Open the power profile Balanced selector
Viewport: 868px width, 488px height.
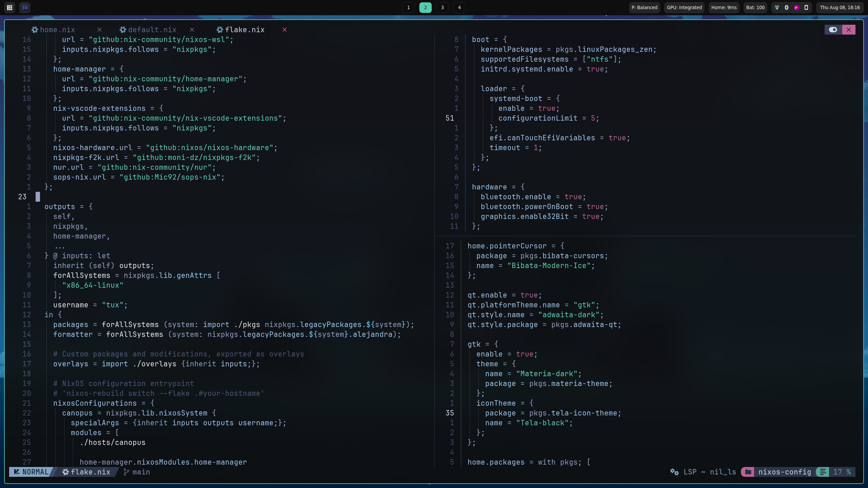644,7
